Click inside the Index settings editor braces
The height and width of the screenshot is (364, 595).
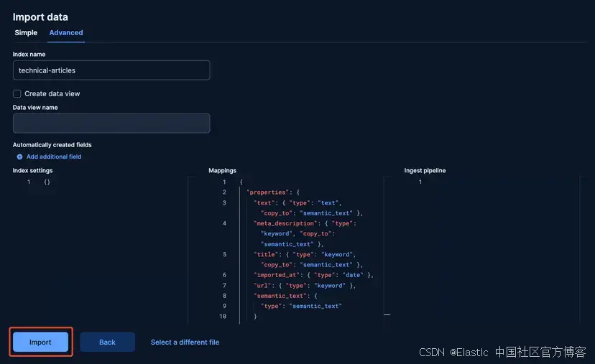[47, 182]
